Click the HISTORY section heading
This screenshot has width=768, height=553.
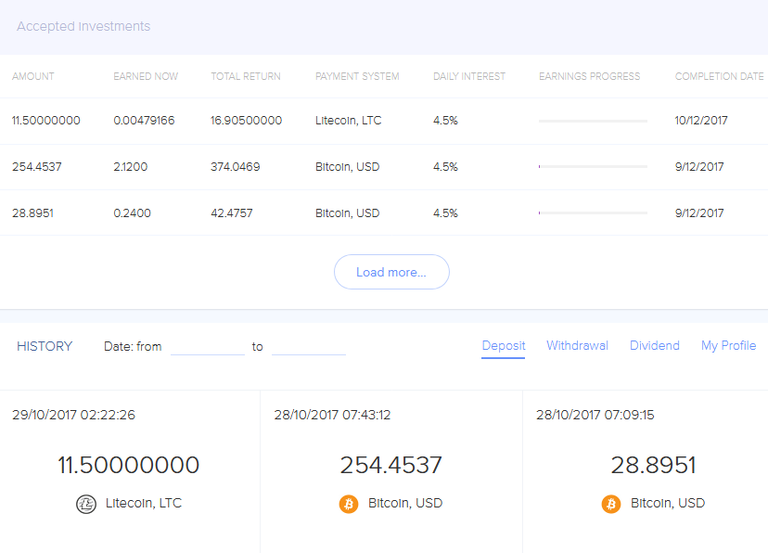pyautogui.click(x=44, y=346)
